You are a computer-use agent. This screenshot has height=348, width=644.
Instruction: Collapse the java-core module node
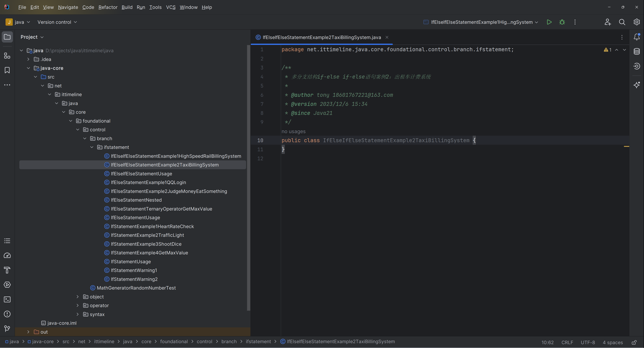tap(28, 68)
